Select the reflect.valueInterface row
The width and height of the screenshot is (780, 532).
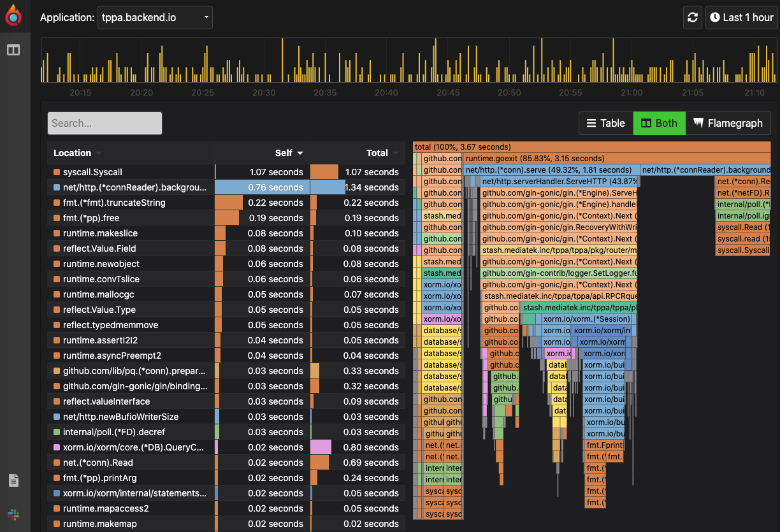click(x=226, y=401)
